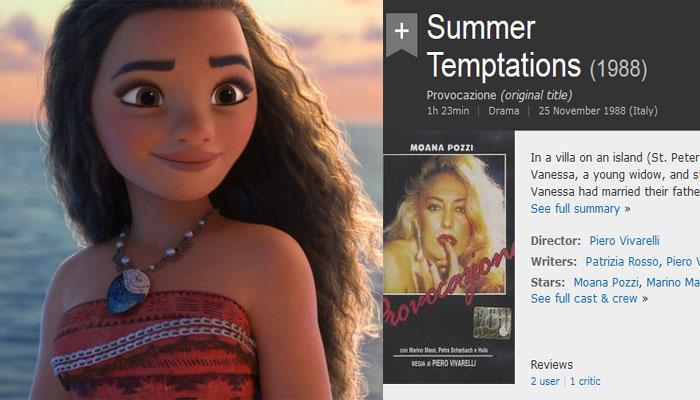Open the second writer link, Piero

pyautogui.click(x=683, y=262)
